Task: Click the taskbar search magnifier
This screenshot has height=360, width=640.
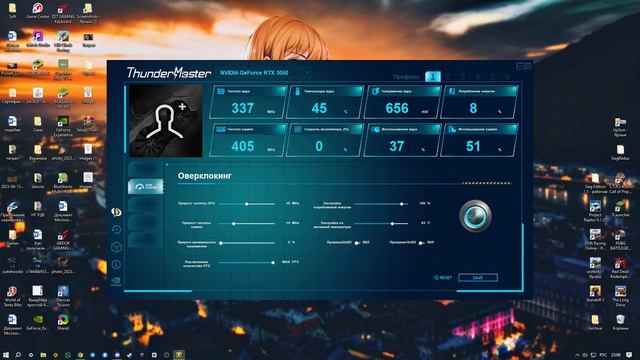Action: pyautogui.click(x=18, y=355)
